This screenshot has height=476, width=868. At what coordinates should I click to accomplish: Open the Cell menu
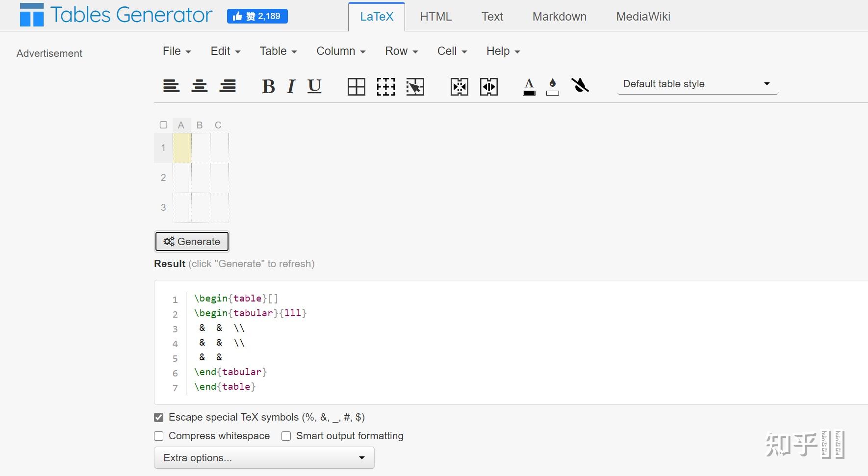pyautogui.click(x=452, y=51)
